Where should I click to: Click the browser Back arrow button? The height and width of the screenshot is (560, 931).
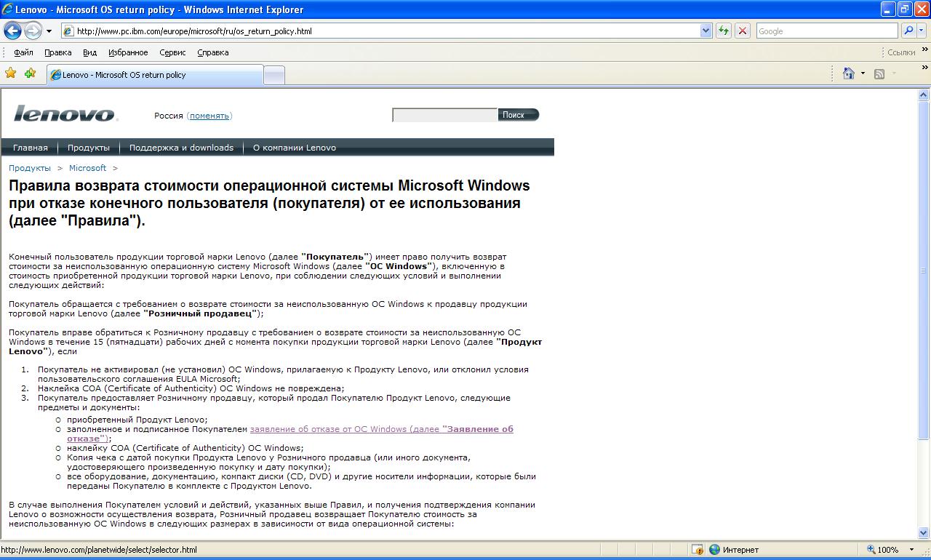pos(13,31)
